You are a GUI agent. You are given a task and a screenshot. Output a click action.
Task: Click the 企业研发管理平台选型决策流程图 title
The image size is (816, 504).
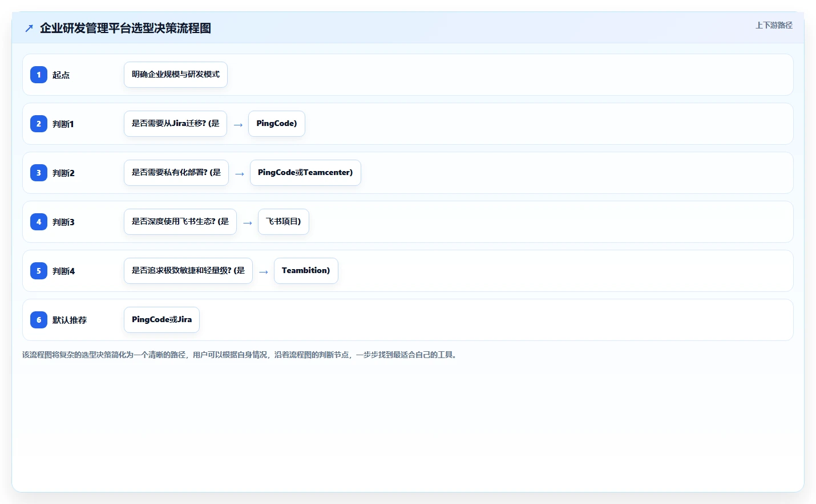[x=126, y=28]
